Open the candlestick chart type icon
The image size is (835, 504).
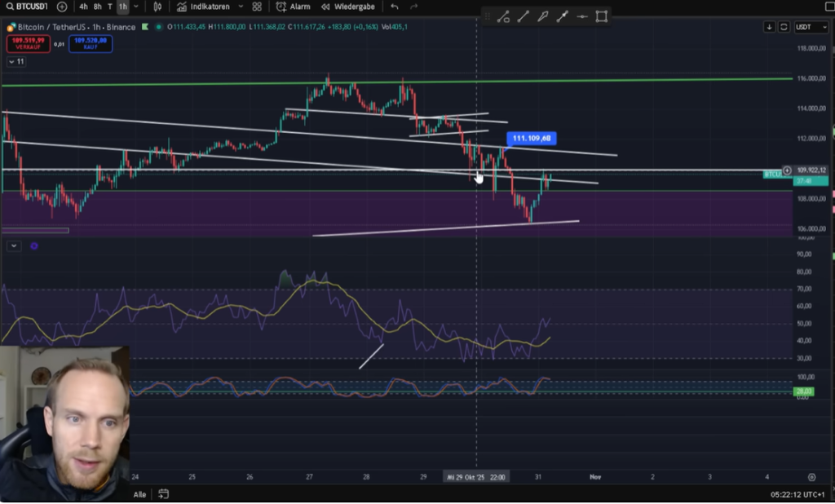pyautogui.click(x=157, y=7)
